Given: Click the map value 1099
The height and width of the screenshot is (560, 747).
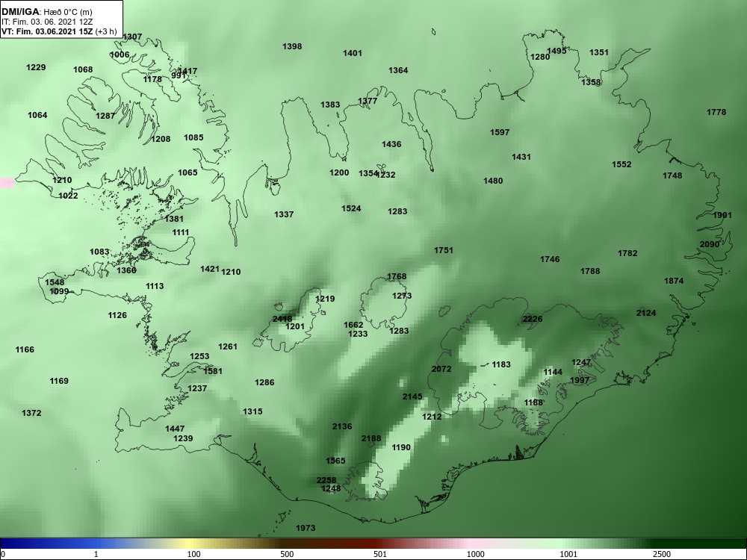Looking at the screenshot, I should point(59,291).
